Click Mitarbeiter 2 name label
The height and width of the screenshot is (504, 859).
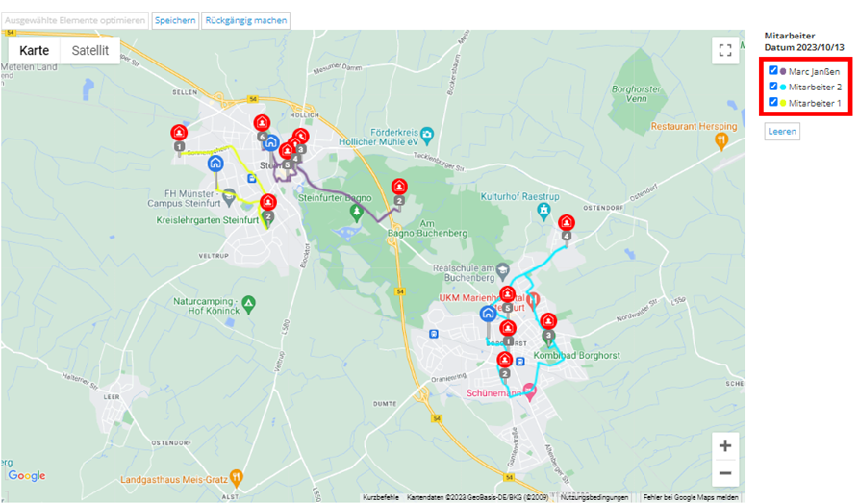pos(815,88)
